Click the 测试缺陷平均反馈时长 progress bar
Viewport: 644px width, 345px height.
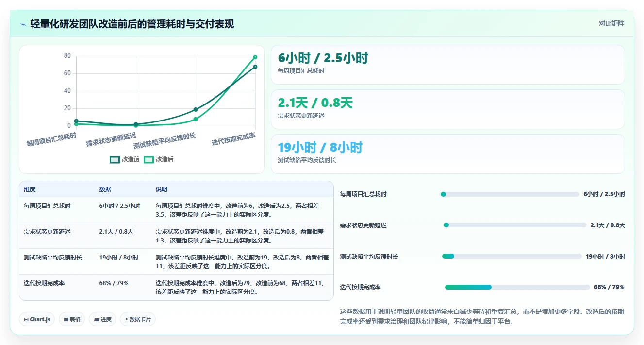click(512, 256)
